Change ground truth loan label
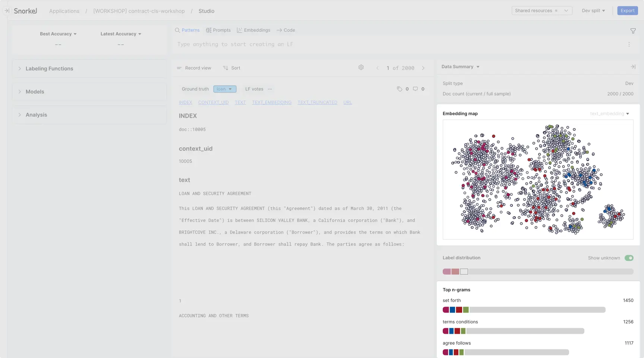The image size is (644, 358). pyautogui.click(x=225, y=89)
